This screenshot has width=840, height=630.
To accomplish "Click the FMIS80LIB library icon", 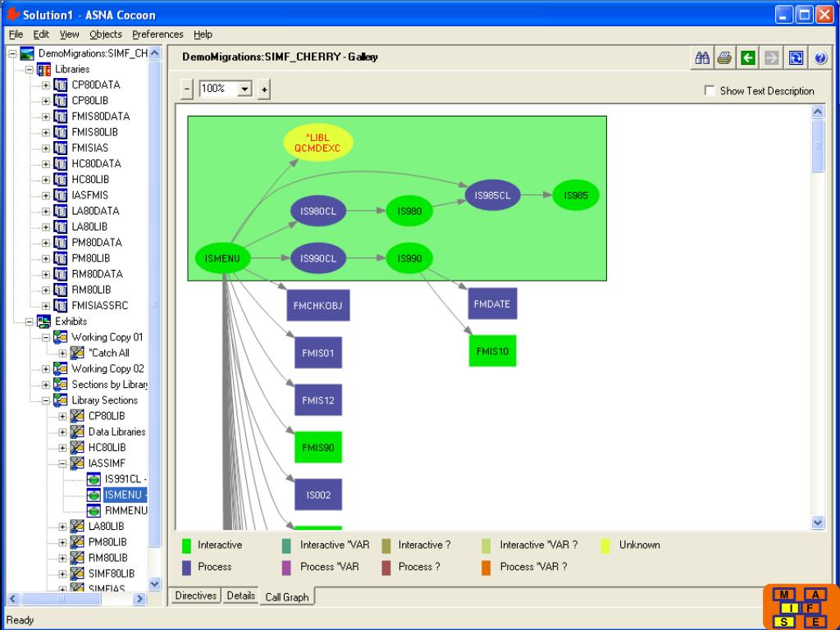I will pos(61,132).
